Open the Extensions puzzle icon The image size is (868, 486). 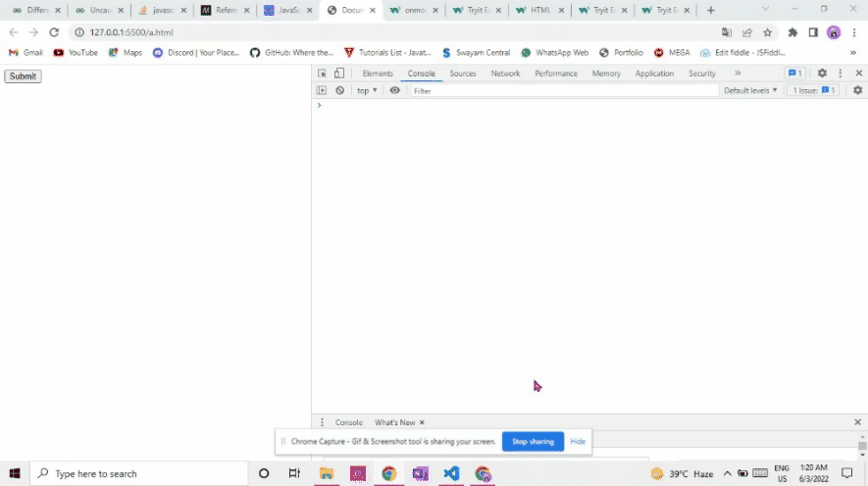[792, 32]
